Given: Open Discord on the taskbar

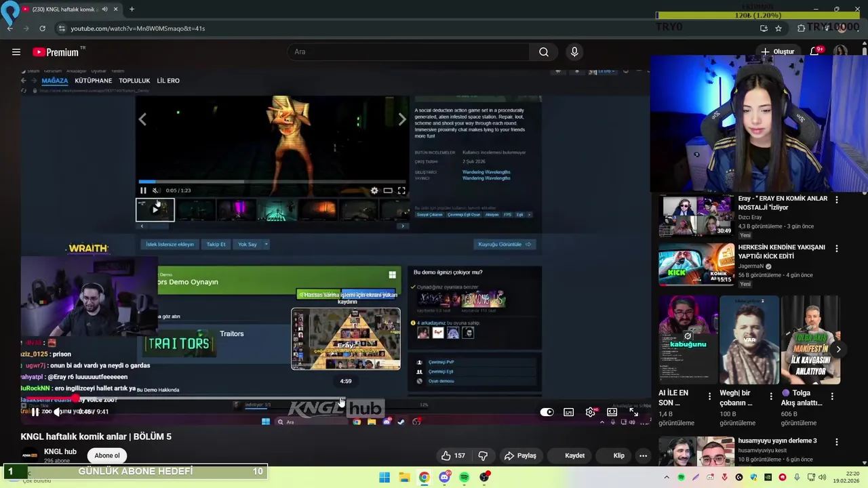Looking at the screenshot, I should pyautogui.click(x=444, y=478).
